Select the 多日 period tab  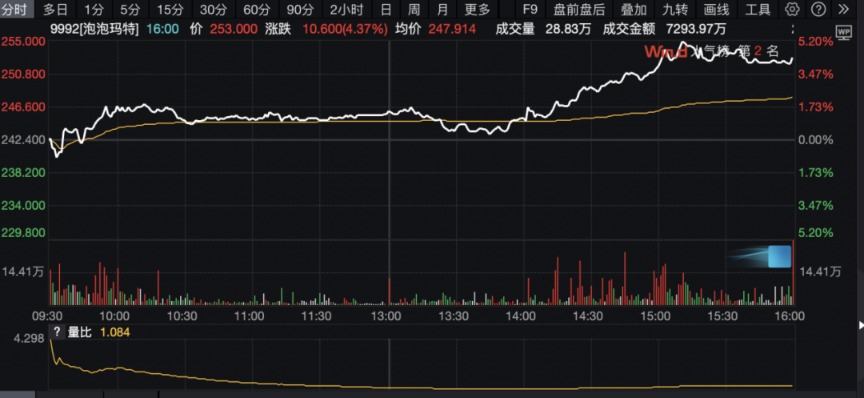(x=56, y=9)
